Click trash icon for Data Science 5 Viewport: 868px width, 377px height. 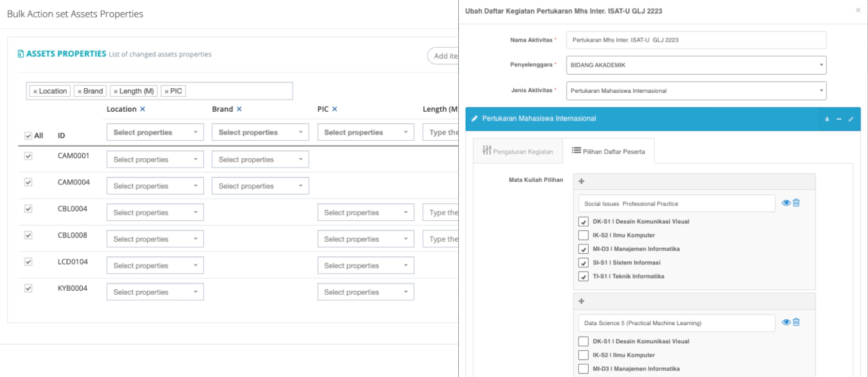click(x=796, y=322)
